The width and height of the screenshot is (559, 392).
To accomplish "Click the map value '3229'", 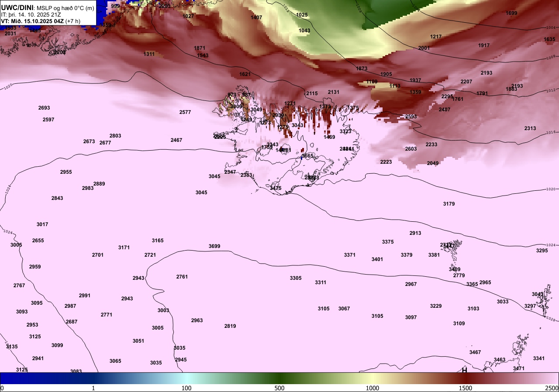I will (436, 306).
